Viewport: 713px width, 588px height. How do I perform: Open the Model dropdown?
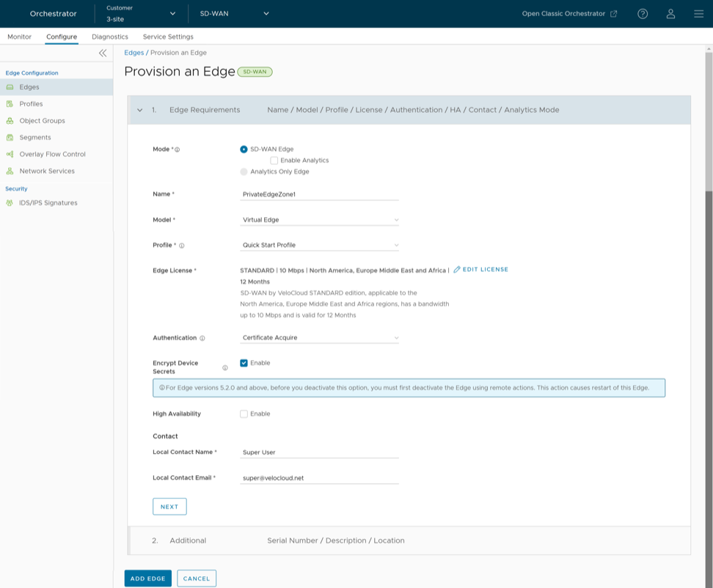pos(320,220)
